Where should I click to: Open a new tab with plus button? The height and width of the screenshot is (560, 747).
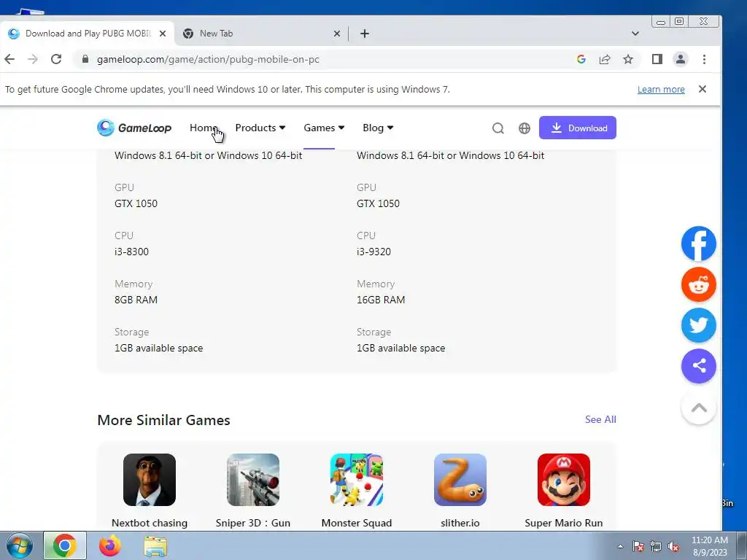pyautogui.click(x=365, y=34)
